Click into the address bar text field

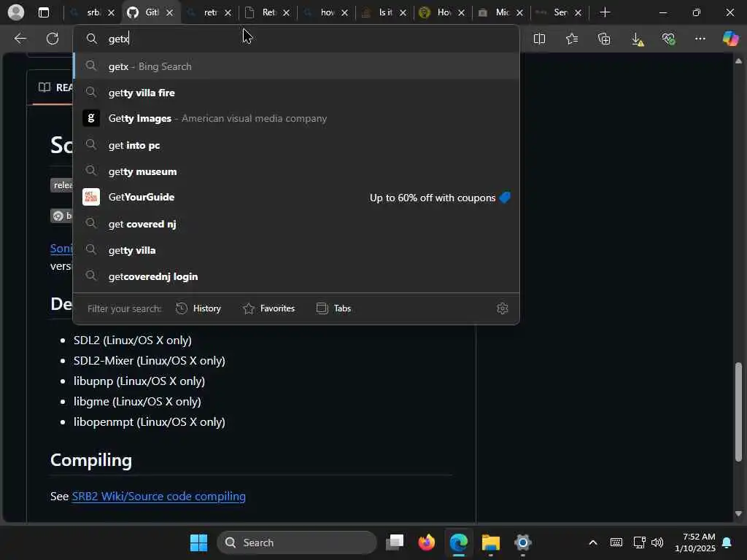coord(296,39)
